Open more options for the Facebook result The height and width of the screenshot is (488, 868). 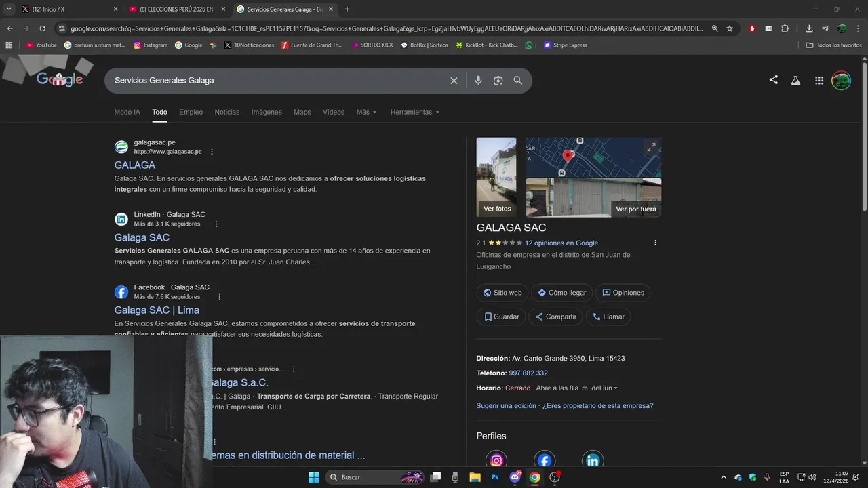click(219, 297)
